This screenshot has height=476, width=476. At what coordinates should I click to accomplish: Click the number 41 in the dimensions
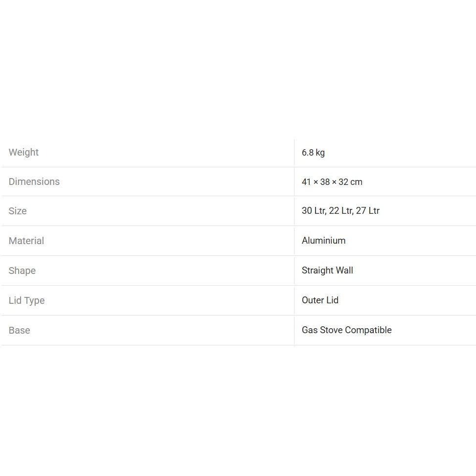click(306, 182)
